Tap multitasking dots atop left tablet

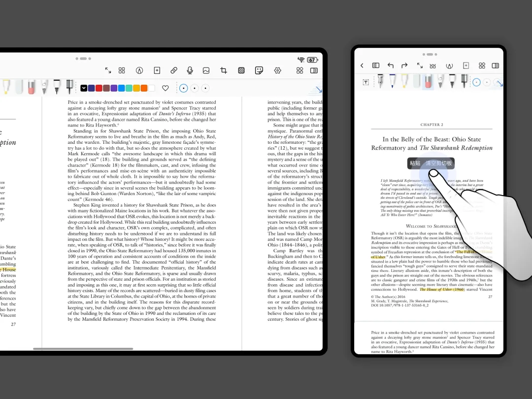tap(83, 59)
